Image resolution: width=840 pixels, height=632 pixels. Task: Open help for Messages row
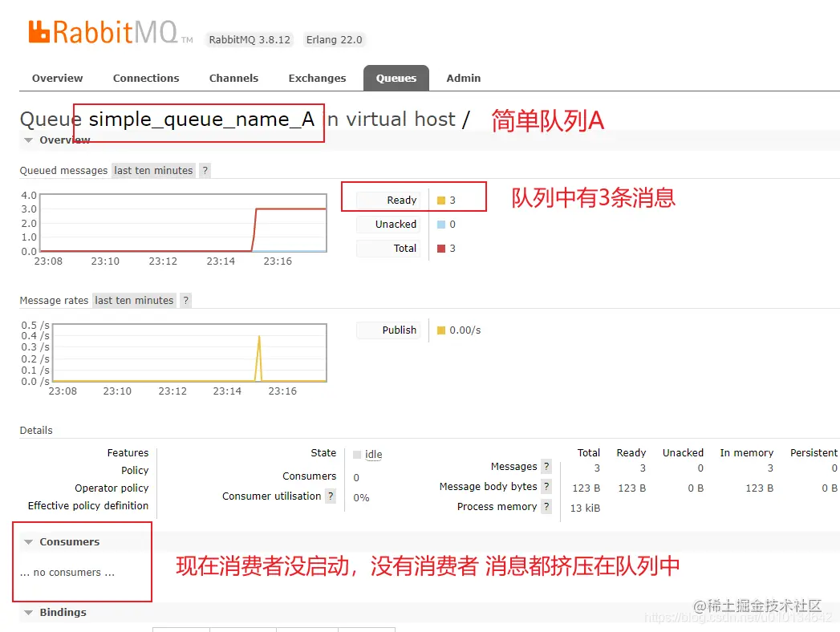[x=546, y=467]
